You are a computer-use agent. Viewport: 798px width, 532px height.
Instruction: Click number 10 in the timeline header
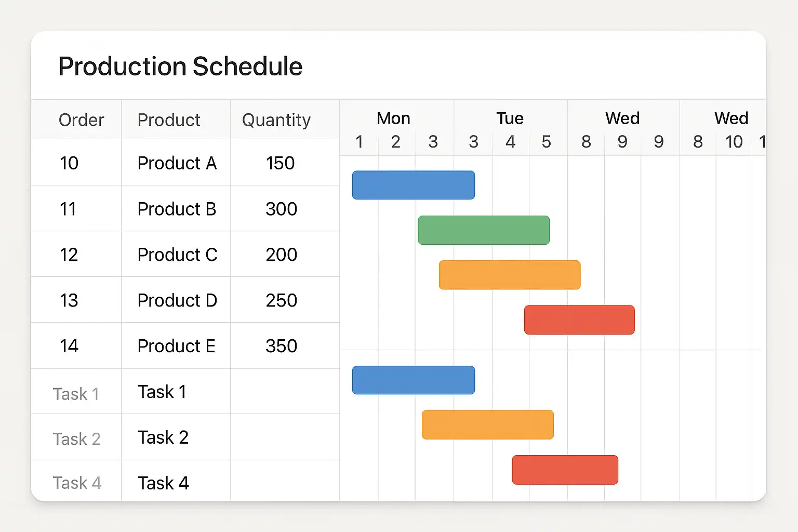[734, 142]
